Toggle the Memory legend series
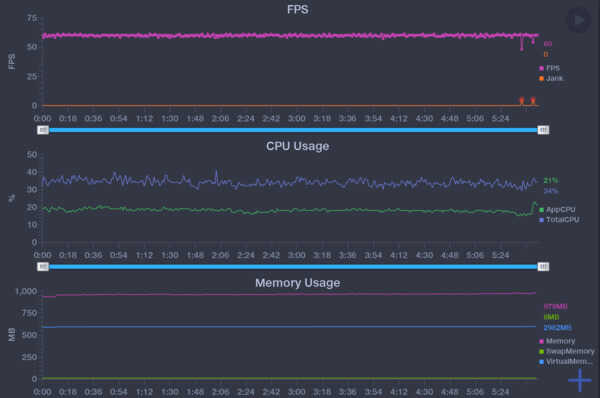Image resolution: width=600 pixels, height=398 pixels. click(557, 341)
